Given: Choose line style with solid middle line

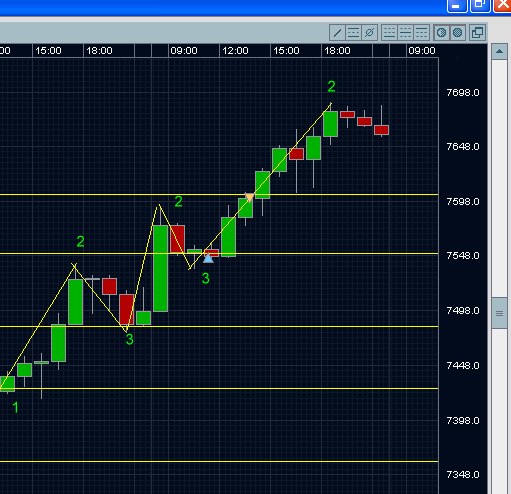Looking at the screenshot, I should (x=405, y=33).
